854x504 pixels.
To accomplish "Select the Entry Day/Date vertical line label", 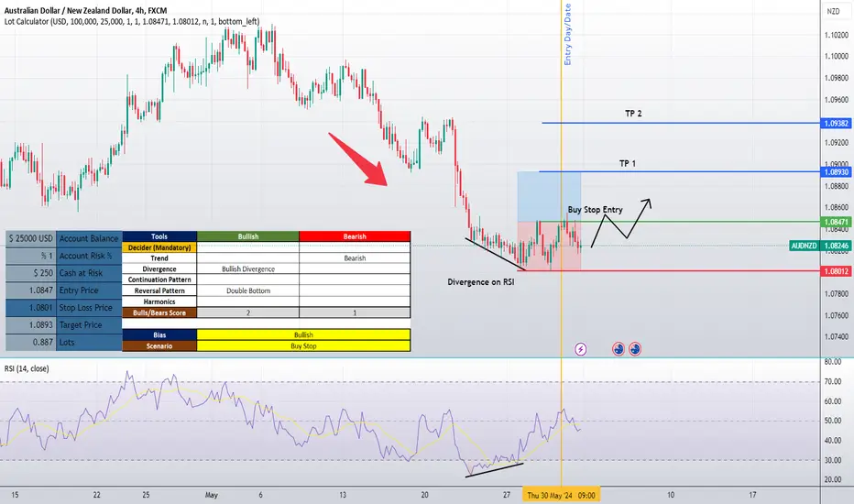I will (567, 34).
